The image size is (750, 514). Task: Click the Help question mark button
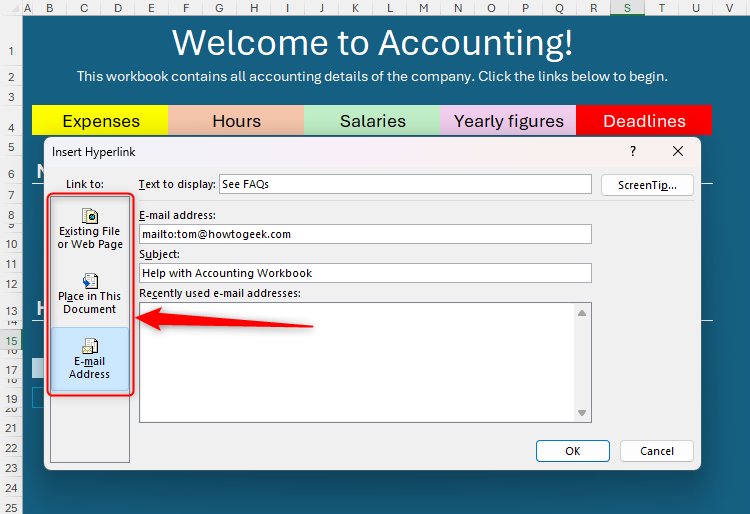pyautogui.click(x=632, y=152)
